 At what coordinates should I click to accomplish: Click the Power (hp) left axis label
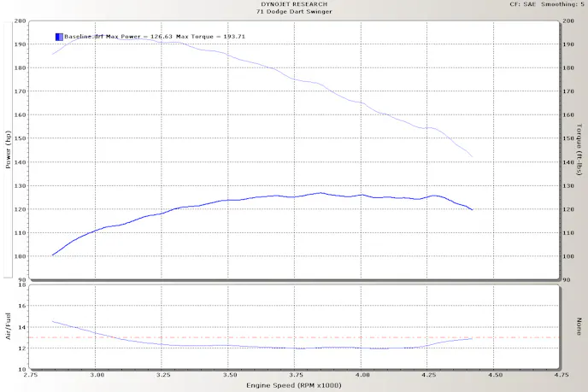pos(9,149)
